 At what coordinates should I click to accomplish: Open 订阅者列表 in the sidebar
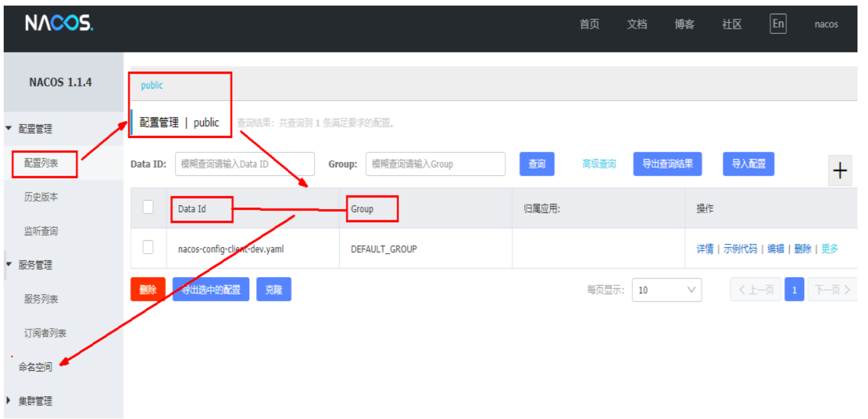[45, 333]
